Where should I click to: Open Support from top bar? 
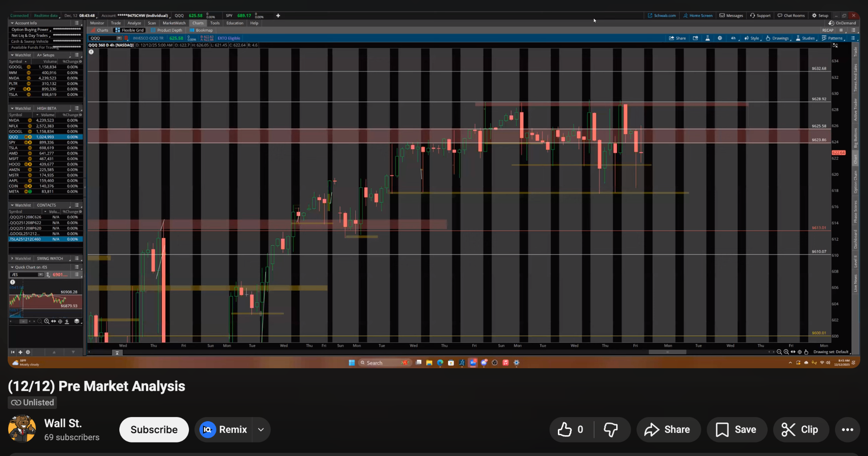coord(760,15)
